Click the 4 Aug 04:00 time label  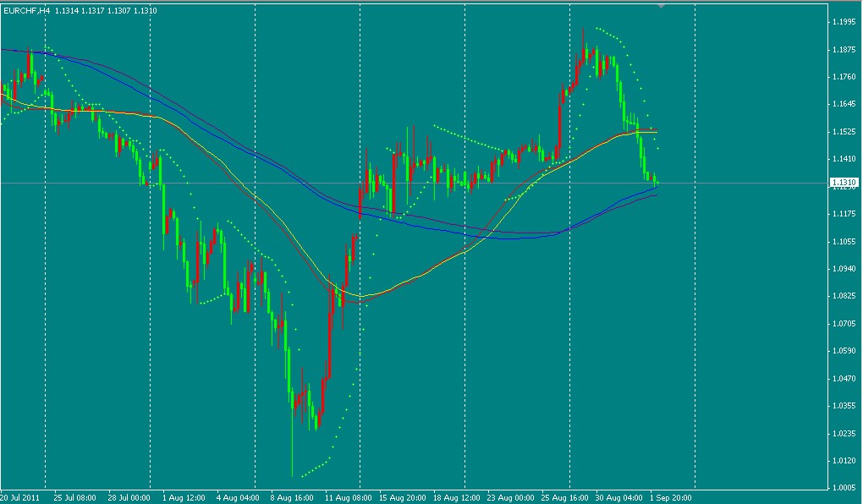point(238,498)
